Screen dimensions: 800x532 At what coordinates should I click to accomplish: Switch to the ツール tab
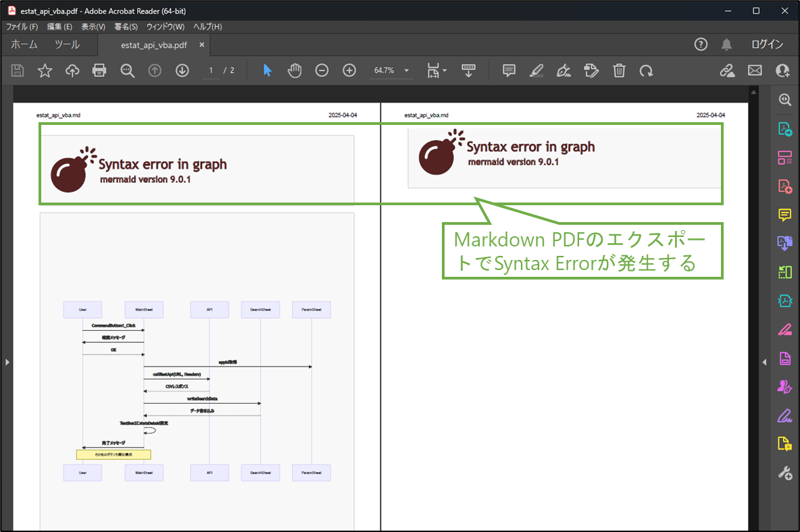[x=68, y=45]
